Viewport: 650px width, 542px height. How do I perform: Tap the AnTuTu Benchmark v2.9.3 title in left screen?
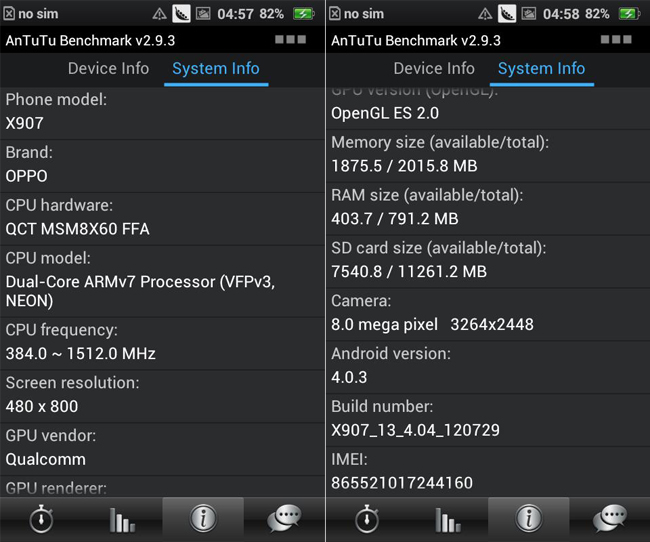[x=90, y=40]
